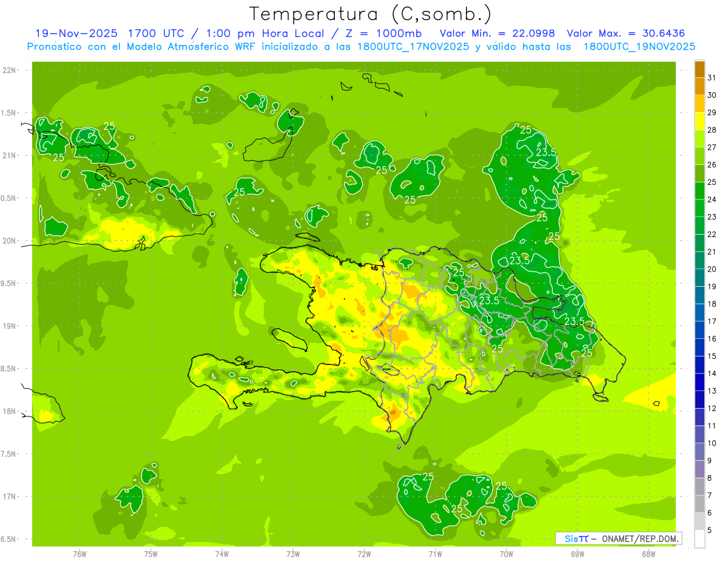
Task: Click the gray swatch between 6 and 7
Action: tap(699, 504)
